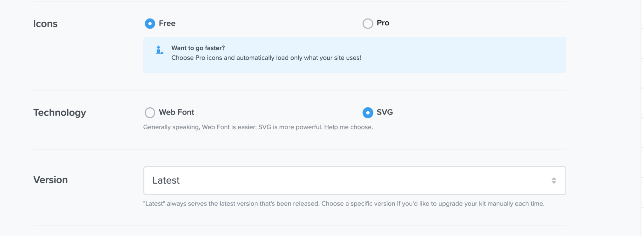Click the blue icon in the info banner
Screen dimensions: 644x236
pyautogui.click(x=159, y=50)
